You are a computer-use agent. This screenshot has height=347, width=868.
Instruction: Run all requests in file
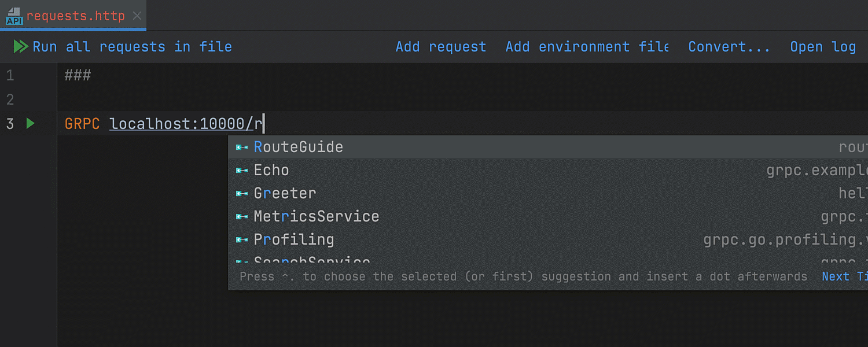132,47
